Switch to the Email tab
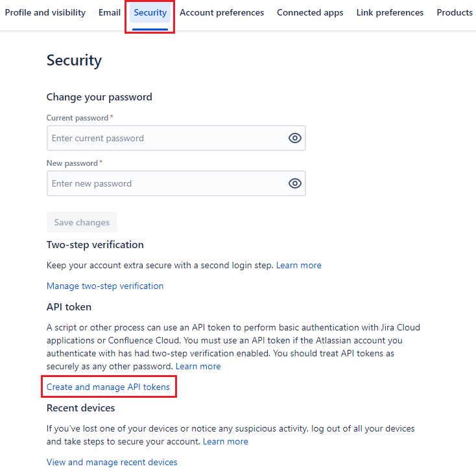476x471 pixels. coord(110,13)
